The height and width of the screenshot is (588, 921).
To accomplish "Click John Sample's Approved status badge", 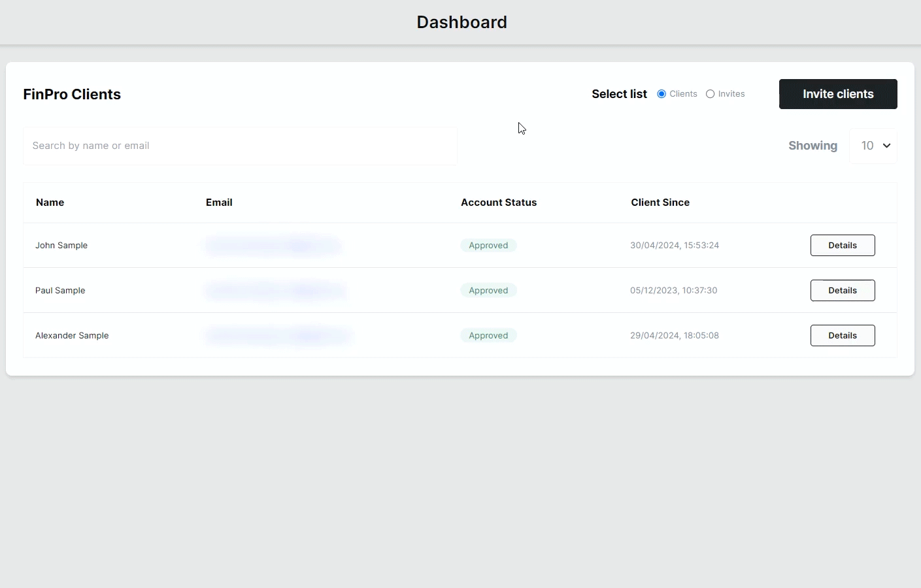I will pos(488,245).
